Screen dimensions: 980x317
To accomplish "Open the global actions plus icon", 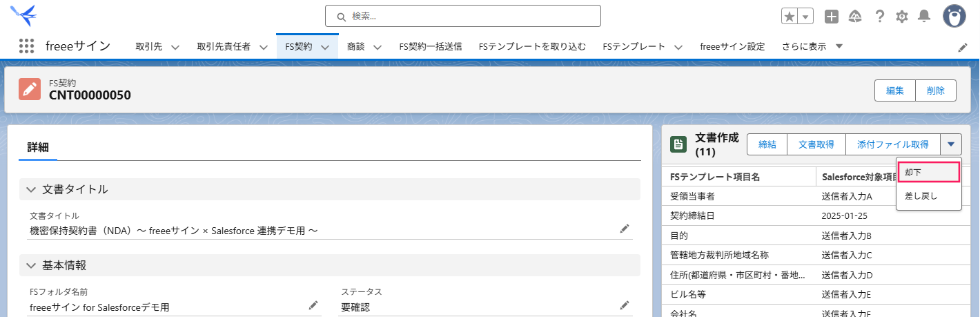I will pos(832,17).
